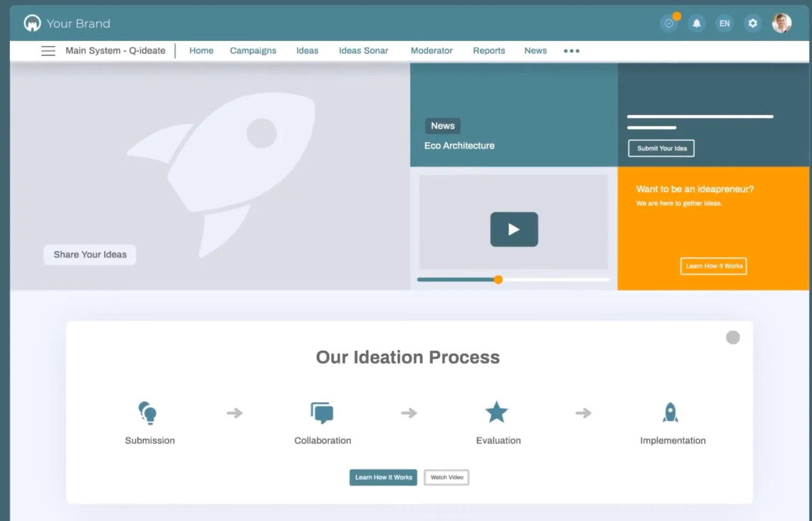Open the Moderator menu item
The width and height of the screenshot is (812, 521).
(432, 51)
